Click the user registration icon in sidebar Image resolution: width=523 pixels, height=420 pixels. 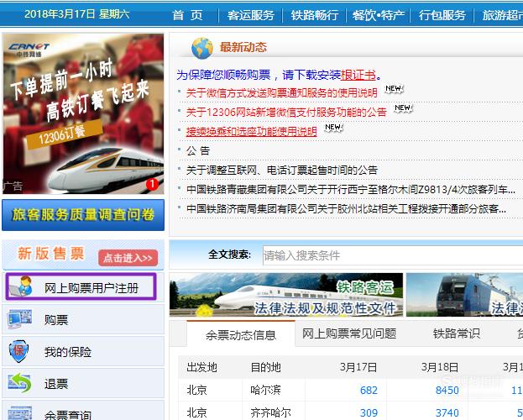point(21,288)
